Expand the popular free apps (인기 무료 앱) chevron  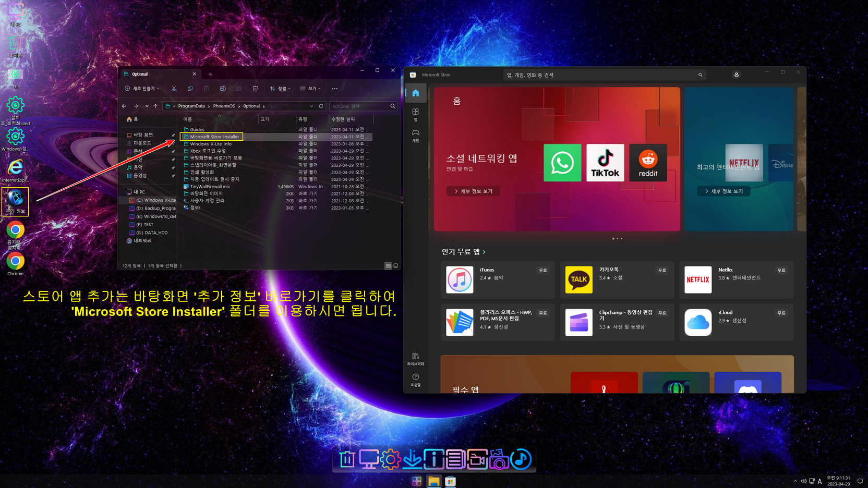click(484, 252)
